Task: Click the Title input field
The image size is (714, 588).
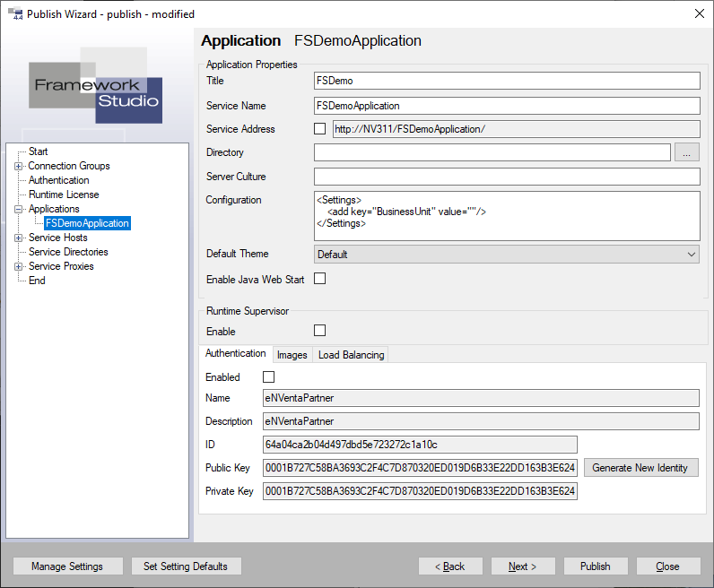Action: pyautogui.click(x=507, y=81)
